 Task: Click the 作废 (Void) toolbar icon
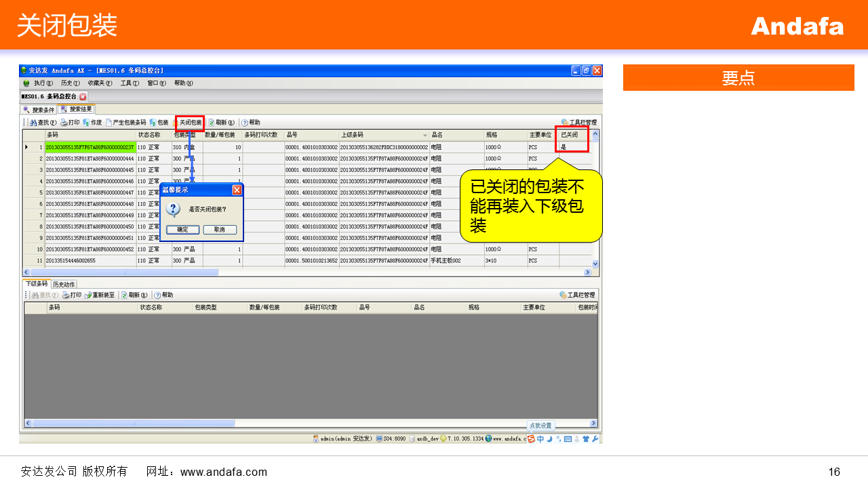pyautogui.click(x=87, y=123)
